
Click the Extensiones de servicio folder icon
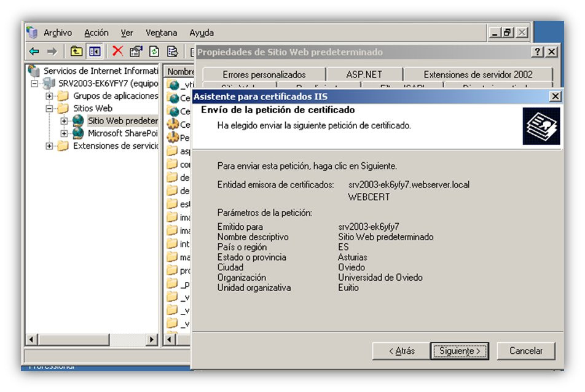coord(63,146)
